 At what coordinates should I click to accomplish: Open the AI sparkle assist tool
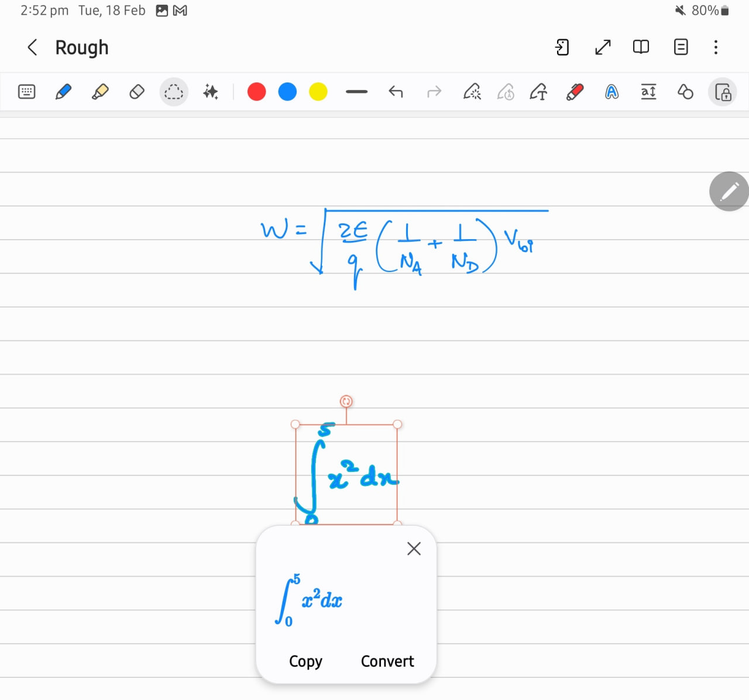[x=211, y=92]
